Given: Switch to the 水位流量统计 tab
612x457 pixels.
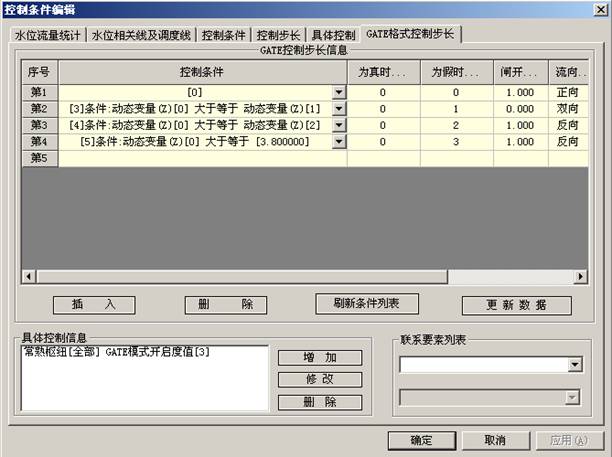Looking at the screenshot, I should pos(47,34).
